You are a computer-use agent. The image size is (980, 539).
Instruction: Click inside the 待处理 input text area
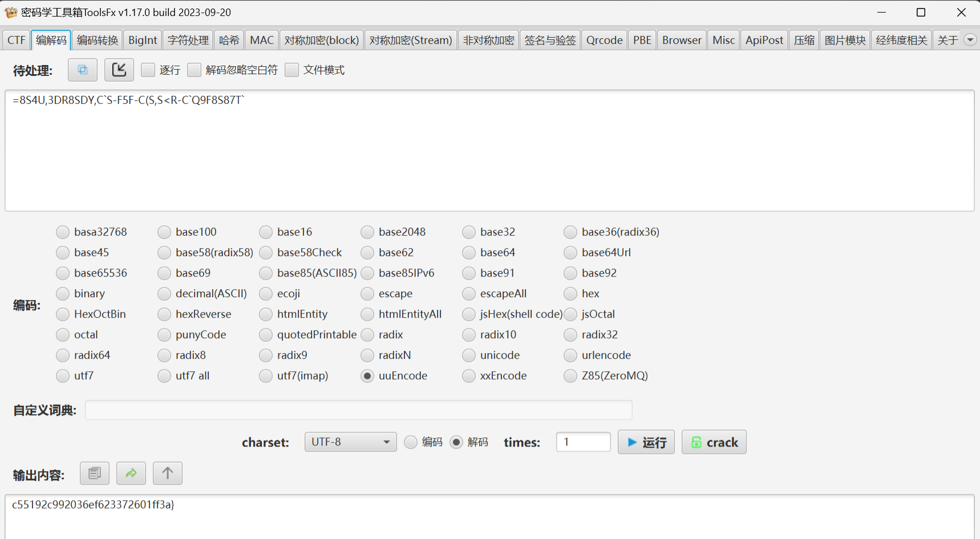click(x=489, y=151)
